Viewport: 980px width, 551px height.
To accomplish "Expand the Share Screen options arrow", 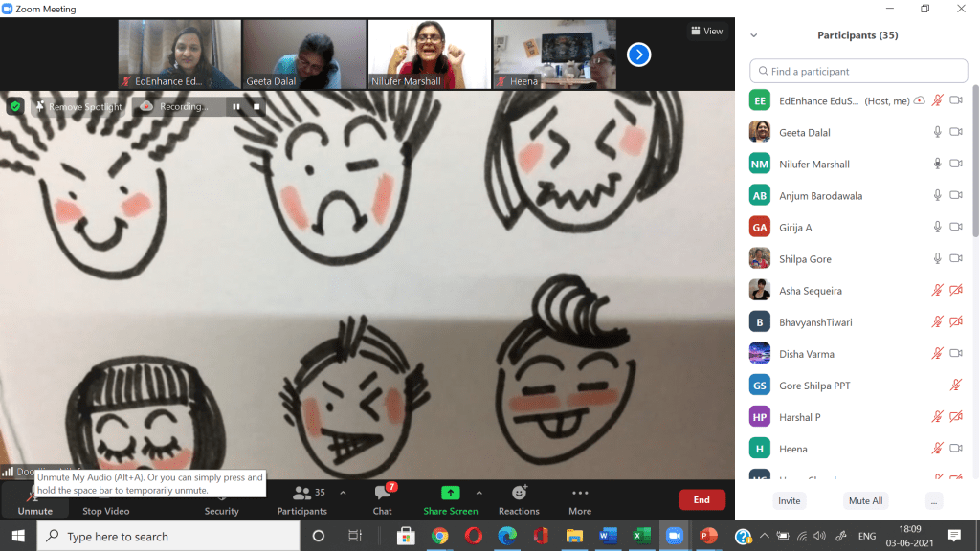I will (x=479, y=493).
